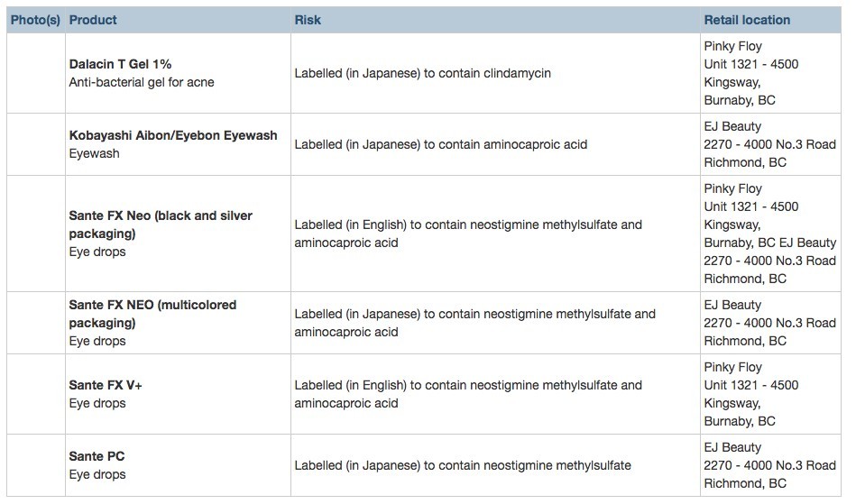The image size is (856, 504).
Task: Click the Sante FX V+ product name
Action: point(106,386)
